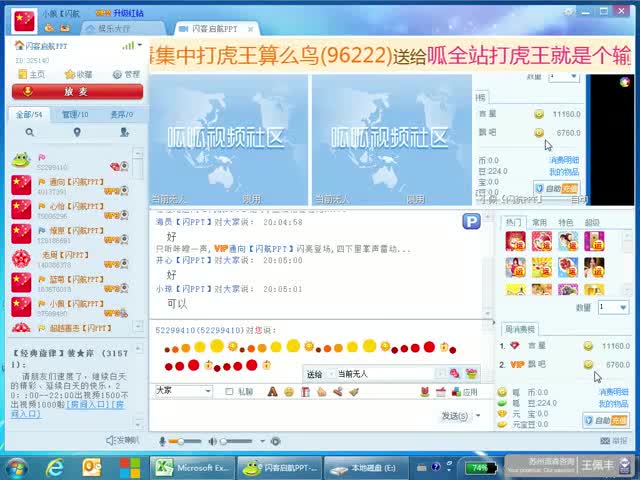The width and height of the screenshot is (640, 480).
Task: Adjust the microphone volume slider
Action: tap(185, 441)
